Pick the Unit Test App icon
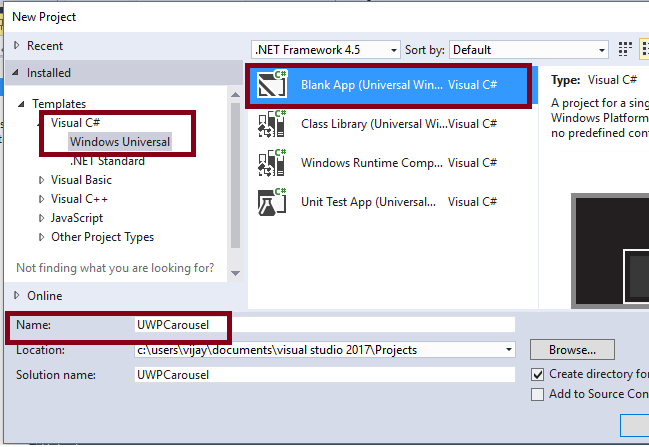The width and height of the screenshot is (649, 447). pyautogui.click(x=272, y=202)
